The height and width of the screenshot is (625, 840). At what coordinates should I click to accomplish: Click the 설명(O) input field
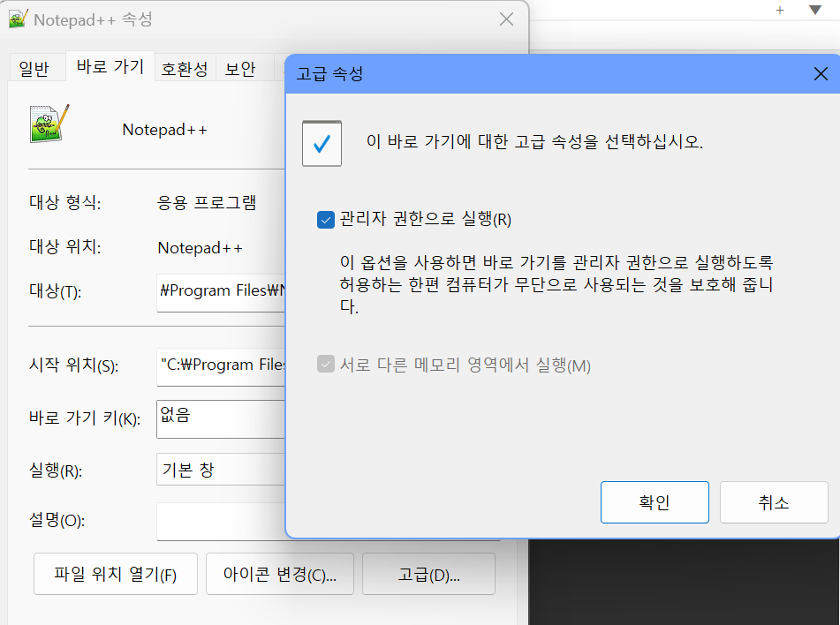[221, 522]
